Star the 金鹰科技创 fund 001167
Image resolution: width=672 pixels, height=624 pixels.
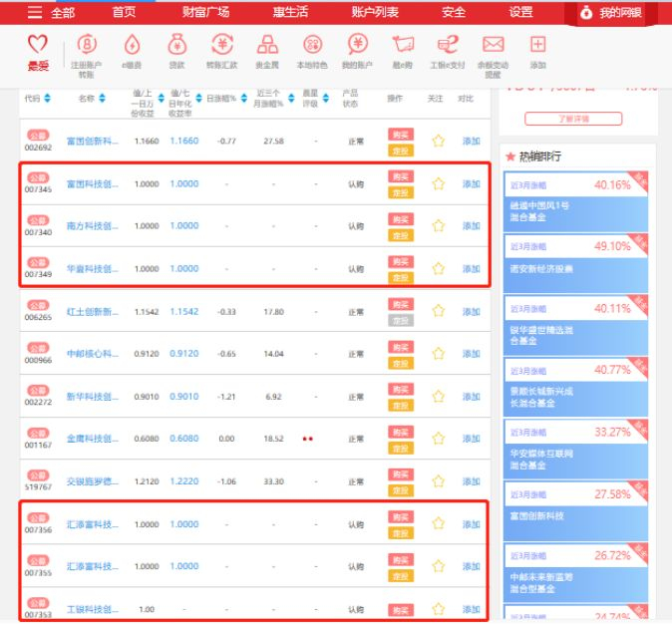(x=438, y=439)
